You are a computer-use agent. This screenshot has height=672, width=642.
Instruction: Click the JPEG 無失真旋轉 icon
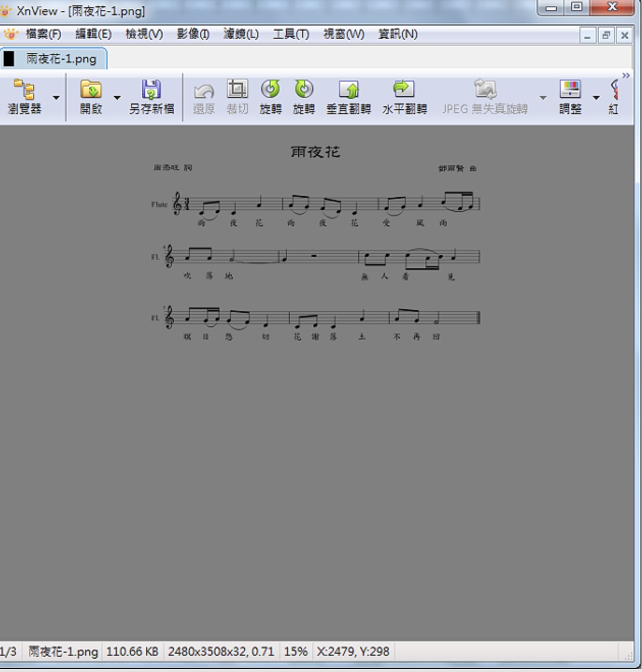(x=485, y=89)
